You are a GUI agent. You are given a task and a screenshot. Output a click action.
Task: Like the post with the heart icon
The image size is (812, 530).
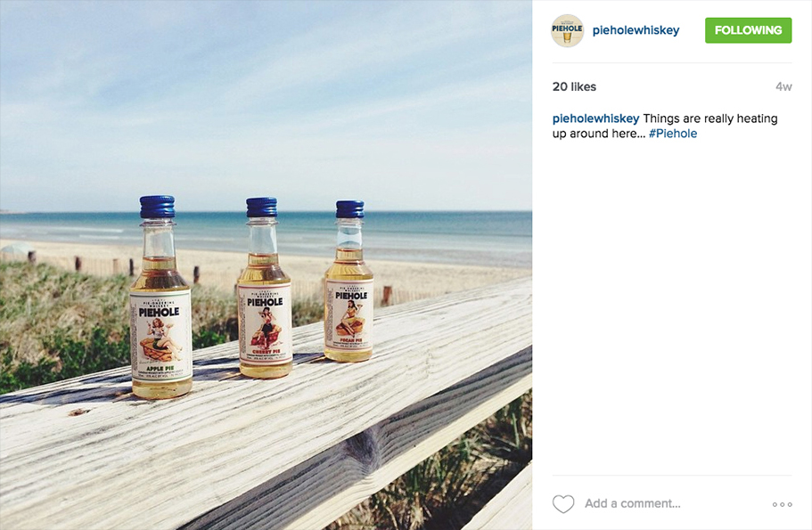pos(563,503)
